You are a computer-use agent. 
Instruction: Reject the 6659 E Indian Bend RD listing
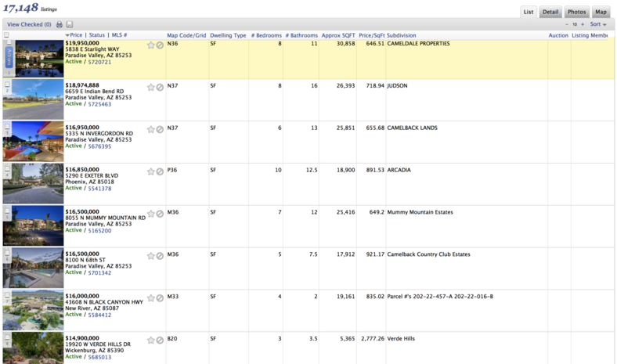(160, 87)
